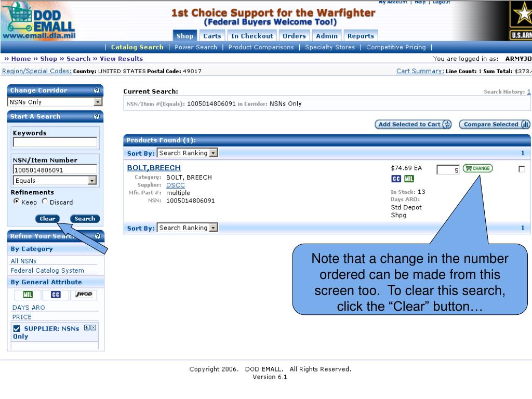Open Specialty Stores submenu
The image size is (532, 399).
point(330,47)
